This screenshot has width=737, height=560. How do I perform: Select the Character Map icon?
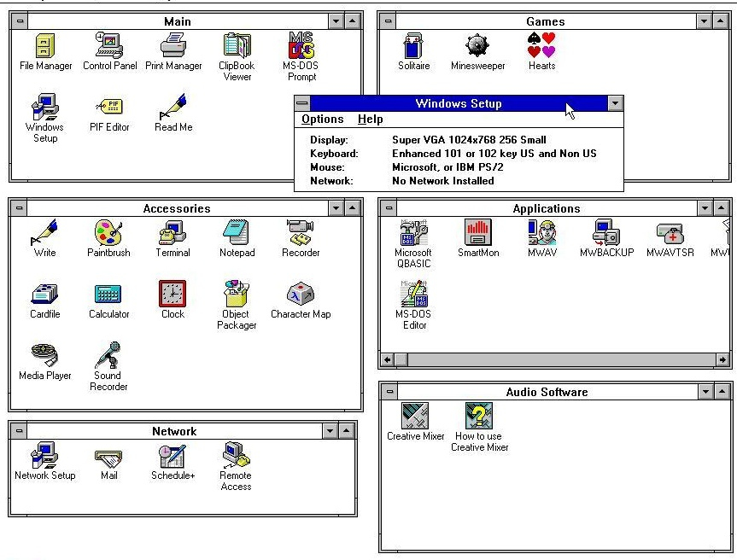300,295
